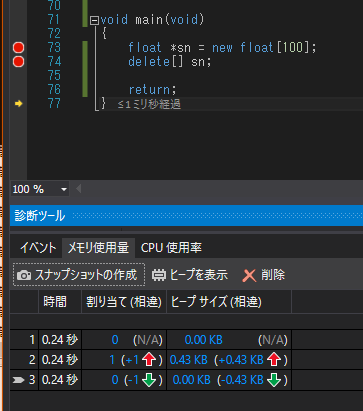Open heap size 0.43 KB in snapshot 2

tap(189, 360)
